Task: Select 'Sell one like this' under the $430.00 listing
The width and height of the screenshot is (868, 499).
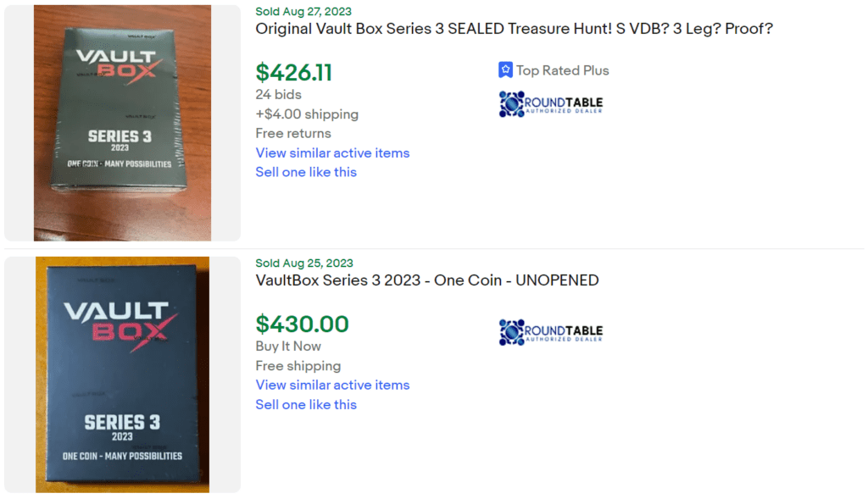Action: click(x=306, y=405)
